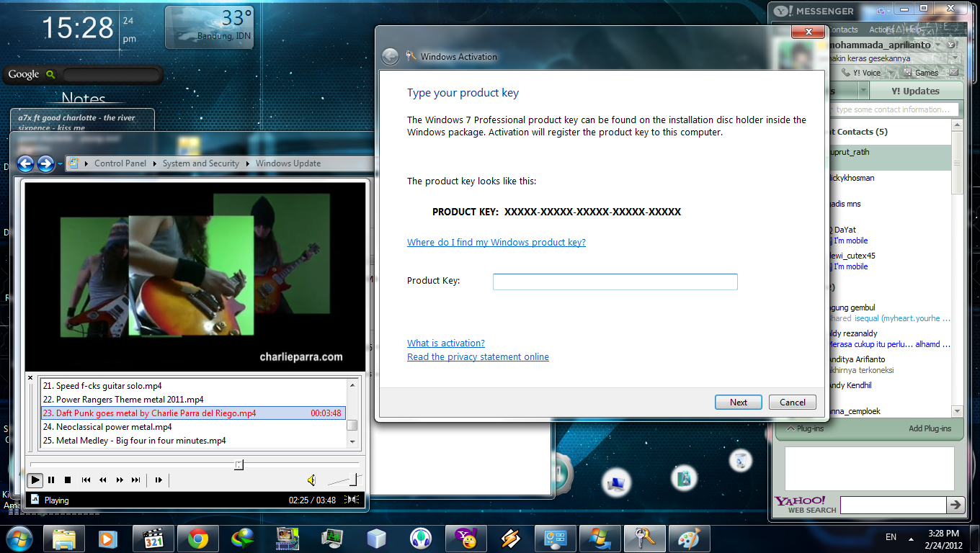The height and width of the screenshot is (553, 980).
Task: Open Google Chrome from the taskbar
Action: (198, 538)
